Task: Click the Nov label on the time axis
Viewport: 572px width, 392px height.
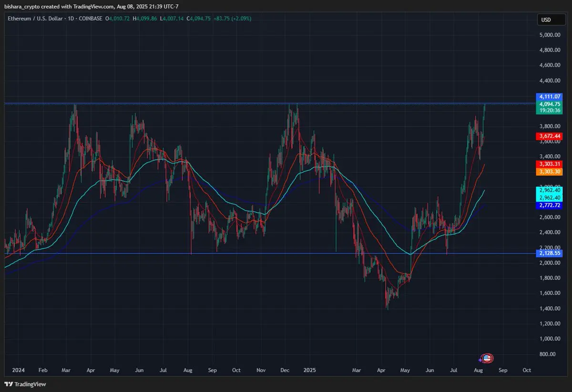Action: (x=261, y=370)
